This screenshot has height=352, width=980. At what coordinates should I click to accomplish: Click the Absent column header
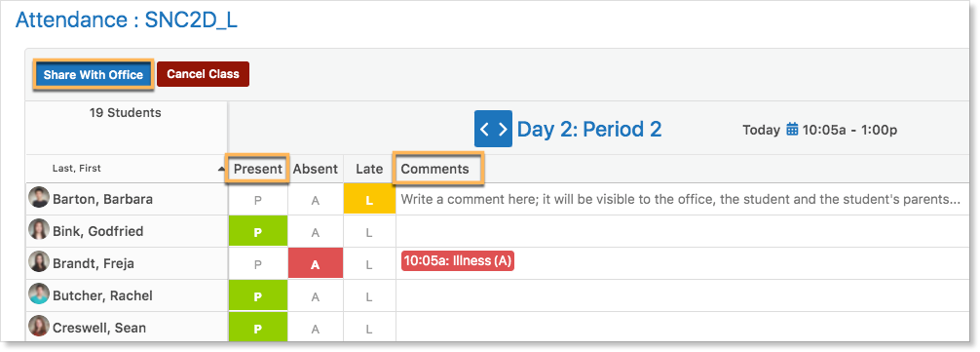coord(316,169)
